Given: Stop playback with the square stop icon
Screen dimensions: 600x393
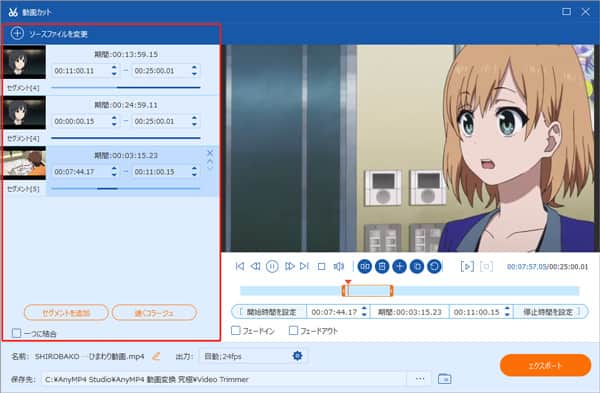Looking at the screenshot, I should click(321, 266).
